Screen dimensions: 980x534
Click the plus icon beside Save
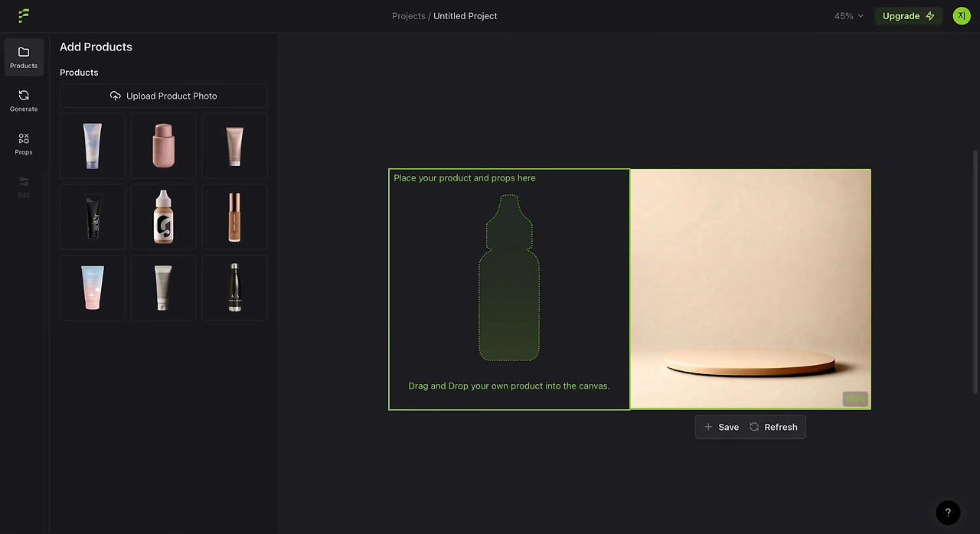pos(708,427)
